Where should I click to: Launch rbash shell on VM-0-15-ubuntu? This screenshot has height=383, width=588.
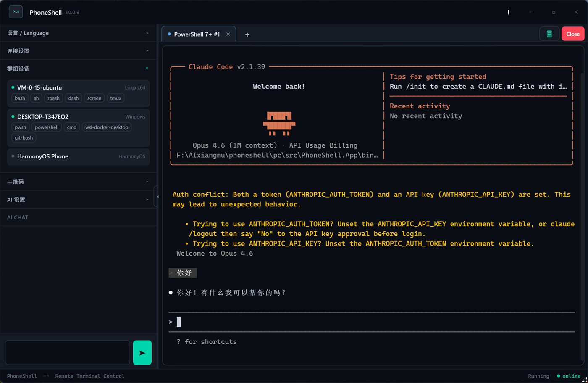pos(53,98)
